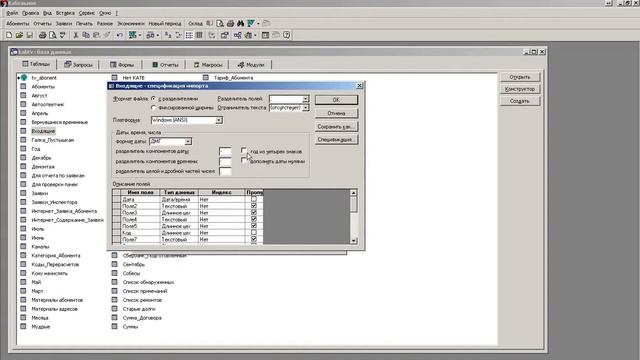Click the Cut scissors icon
The width and height of the screenshot is (640, 360).
click(76, 36)
